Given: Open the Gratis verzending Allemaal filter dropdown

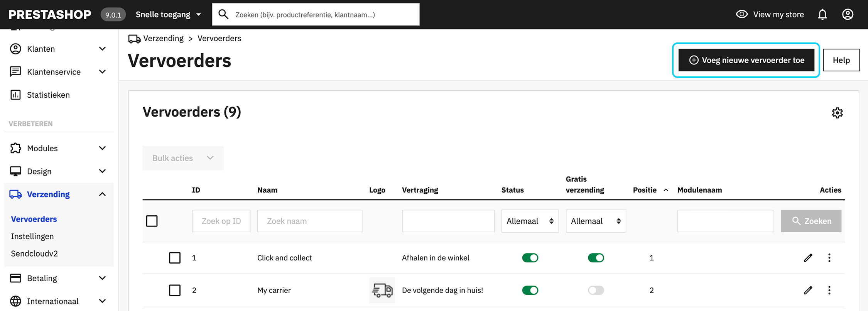Looking at the screenshot, I should [x=596, y=221].
